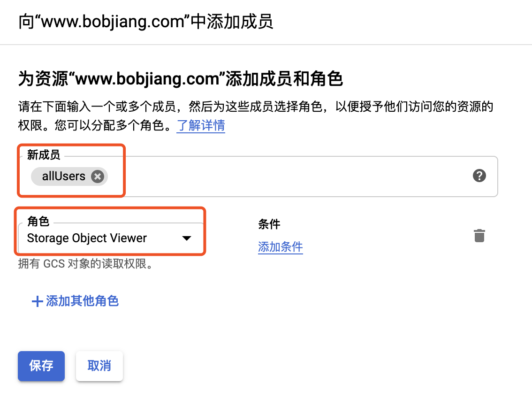Click the 添加条件 link
The height and width of the screenshot is (414, 532).
tap(280, 247)
